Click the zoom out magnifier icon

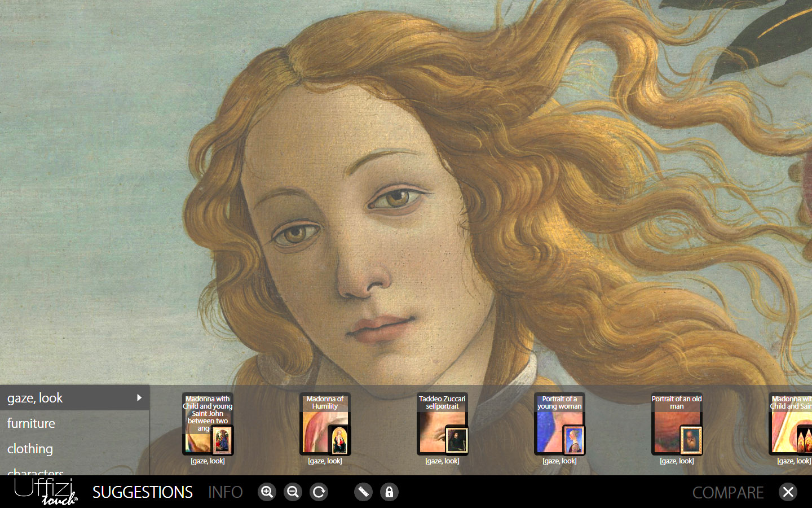coord(293,492)
